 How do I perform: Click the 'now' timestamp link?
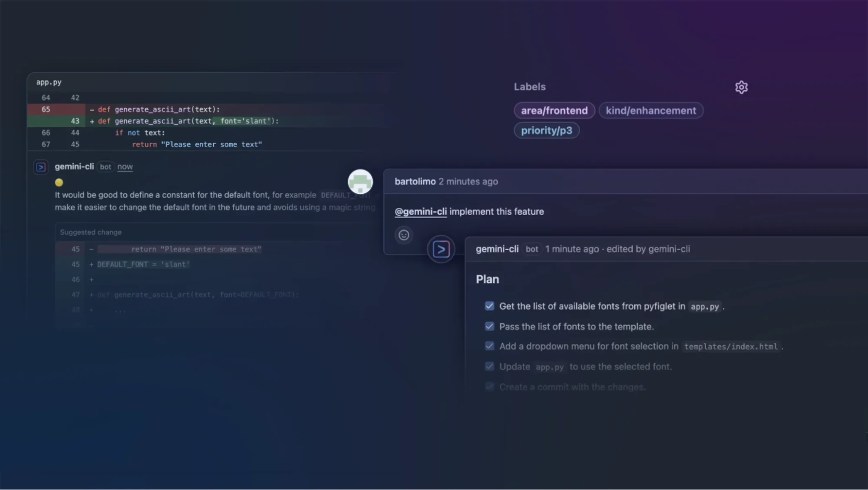click(125, 167)
